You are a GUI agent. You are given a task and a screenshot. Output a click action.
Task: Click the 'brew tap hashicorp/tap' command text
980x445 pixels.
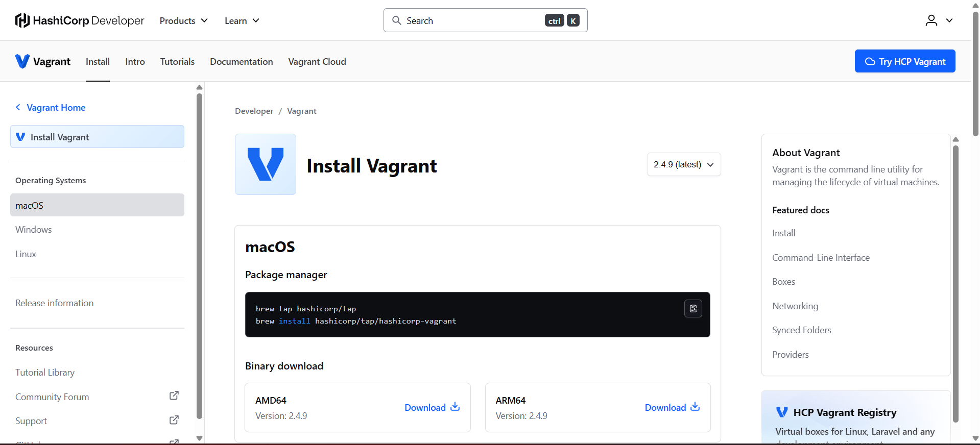(x=306, y=309)
